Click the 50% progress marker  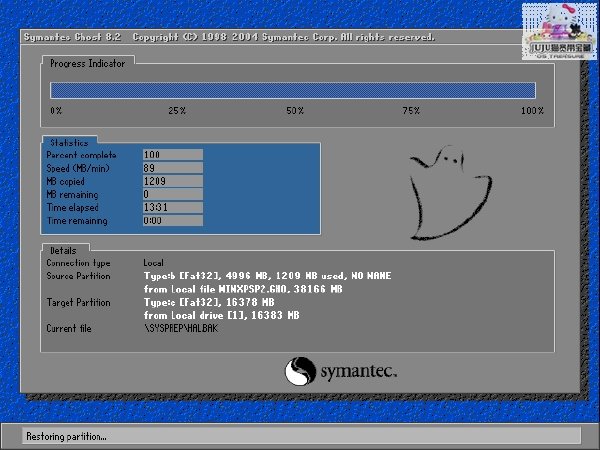pos(295,111)
